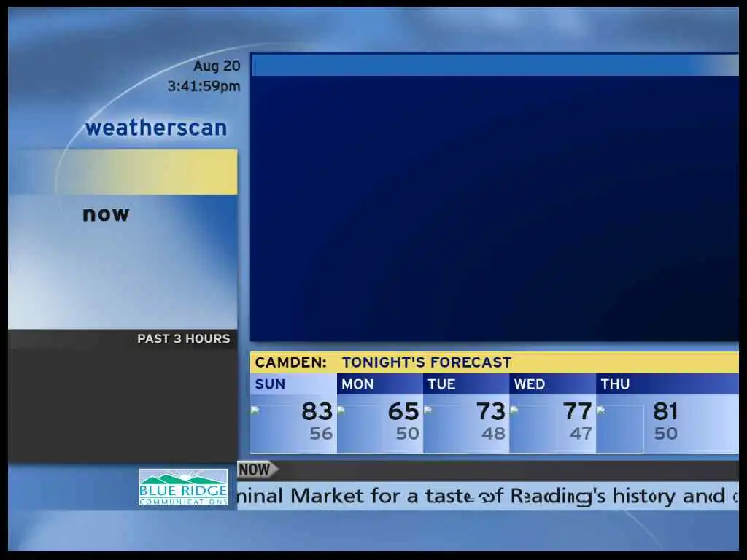This screenshot has height=560, width=747.
Task: Click the broken weather icon for THU
Action: pyautogui.click(x=601, y=411)
